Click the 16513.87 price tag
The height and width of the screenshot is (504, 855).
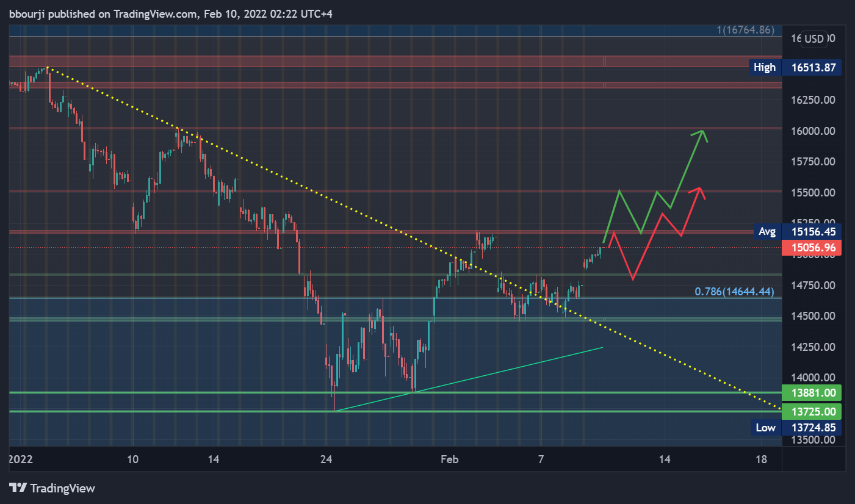[x=812, y=67]
